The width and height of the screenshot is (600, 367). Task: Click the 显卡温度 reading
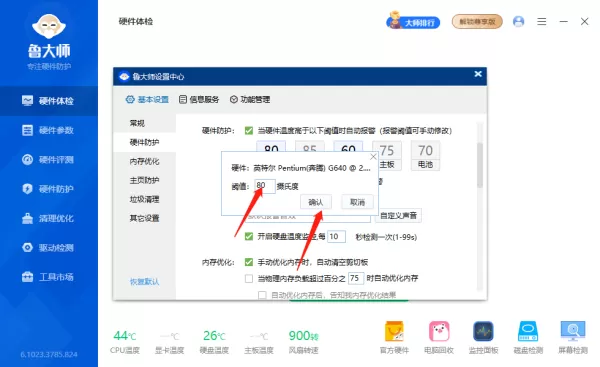pos(170,342)
